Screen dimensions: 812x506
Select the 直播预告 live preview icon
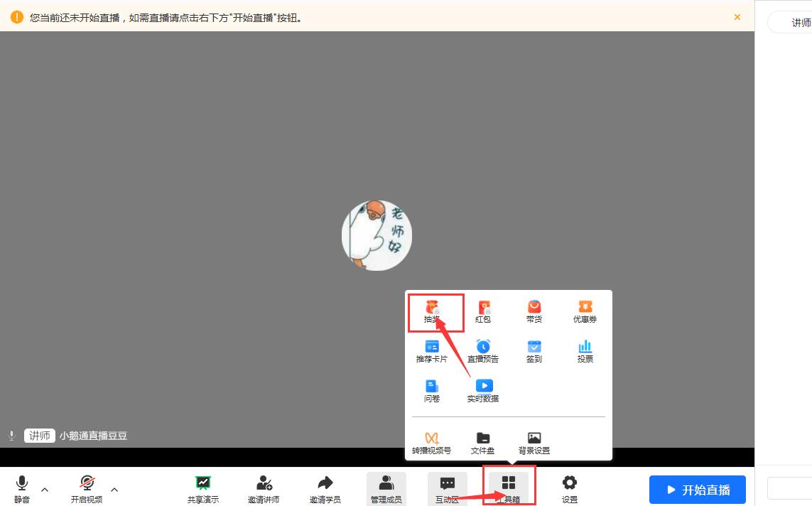click(x=483, y=351)
